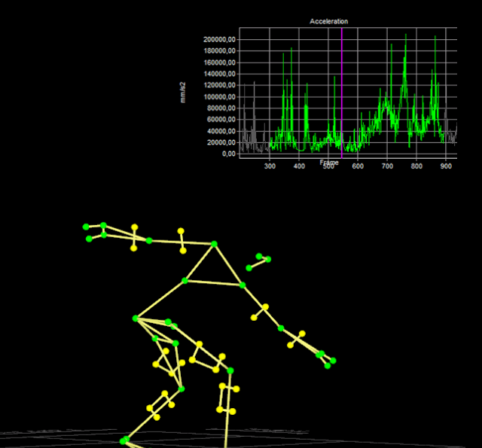
Task: Select the 100000,00 axis value
Action: click(219, 97)
